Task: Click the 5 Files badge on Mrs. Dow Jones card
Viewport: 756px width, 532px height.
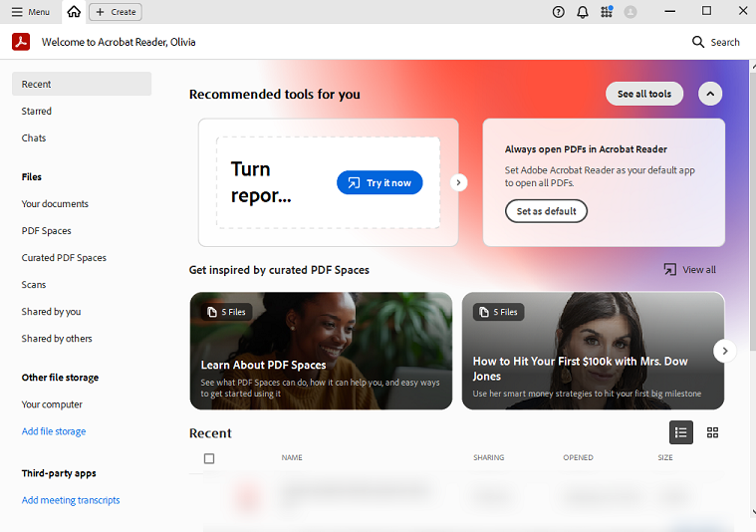Action: (x=499, y=312)
